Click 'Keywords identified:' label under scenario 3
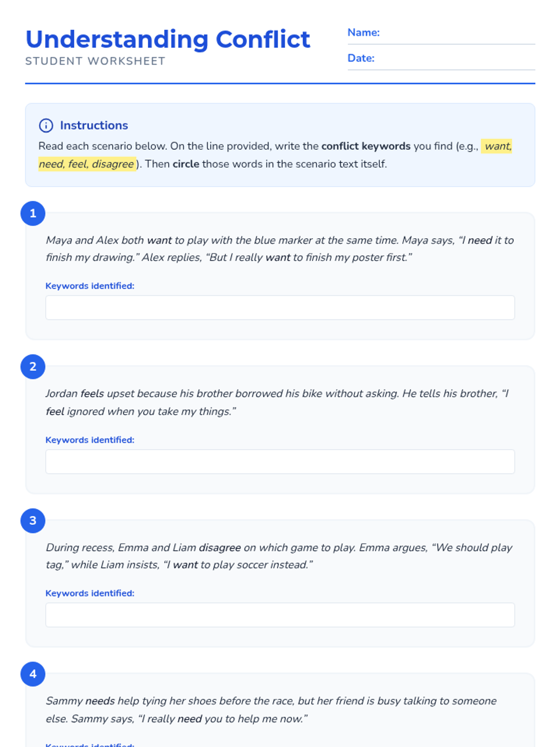The width and height of the screenshot is (560, 747). tap(90, 593)
